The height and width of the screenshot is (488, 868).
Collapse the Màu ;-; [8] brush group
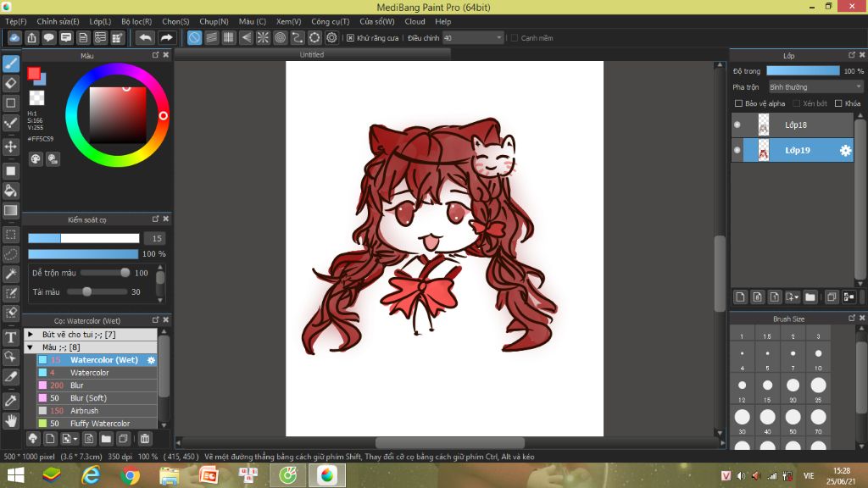click(x=31, y=347)
